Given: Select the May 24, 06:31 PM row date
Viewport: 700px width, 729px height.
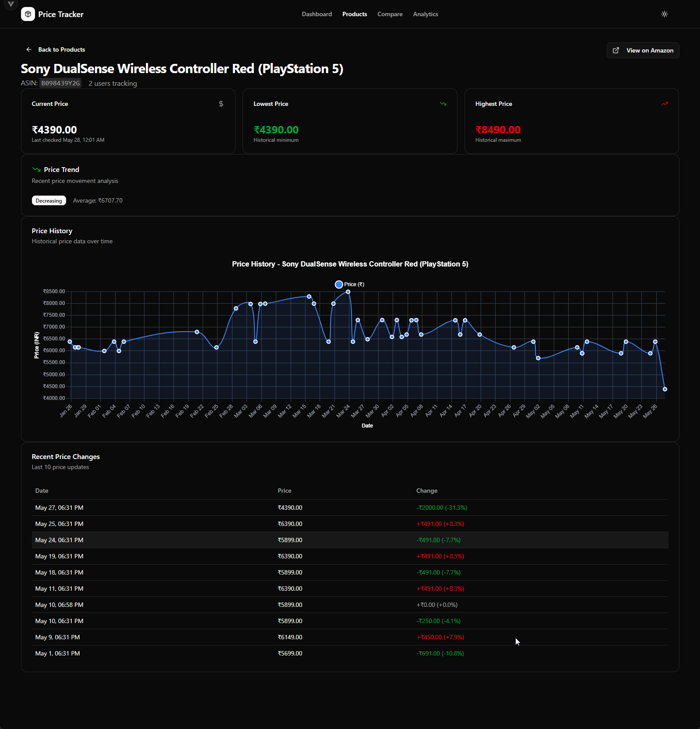Looking at the screenshot, I should 59,540.
